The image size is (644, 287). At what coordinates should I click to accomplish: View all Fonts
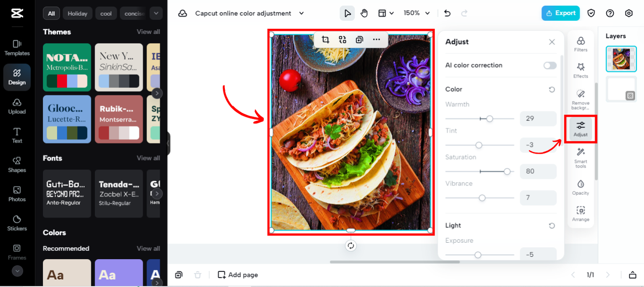click(148, 158)
